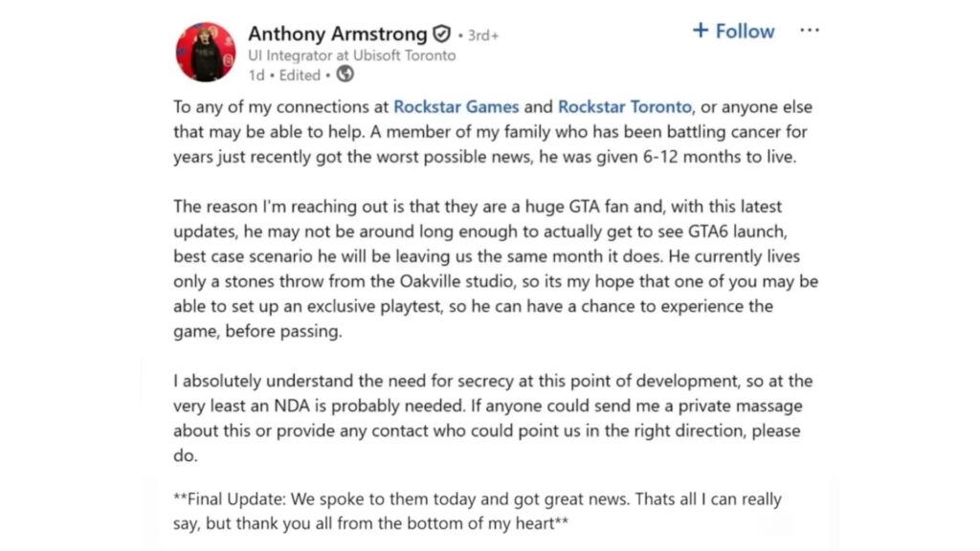Image resolution: width=980 pixels, height=551 pixels.
Task: Click Anthony Armstrong's profile photo
Action: pyautogui.click(x=206, y=52)
